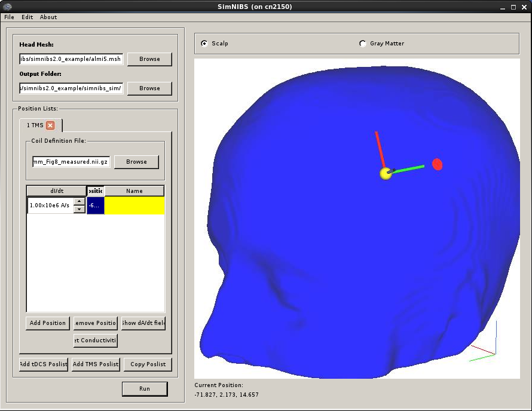Click the green axis line on the head

(409, 168)
